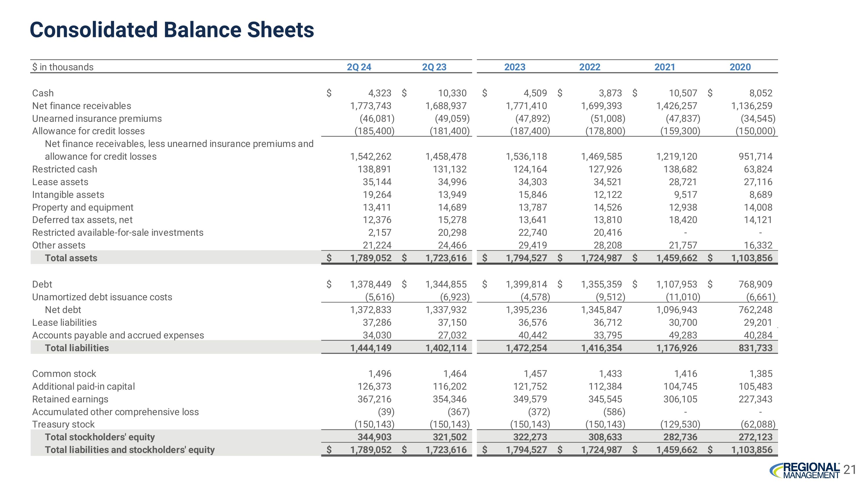Click the 2023 column header
This screenshot has height=488, width=868.
point(514,67)
